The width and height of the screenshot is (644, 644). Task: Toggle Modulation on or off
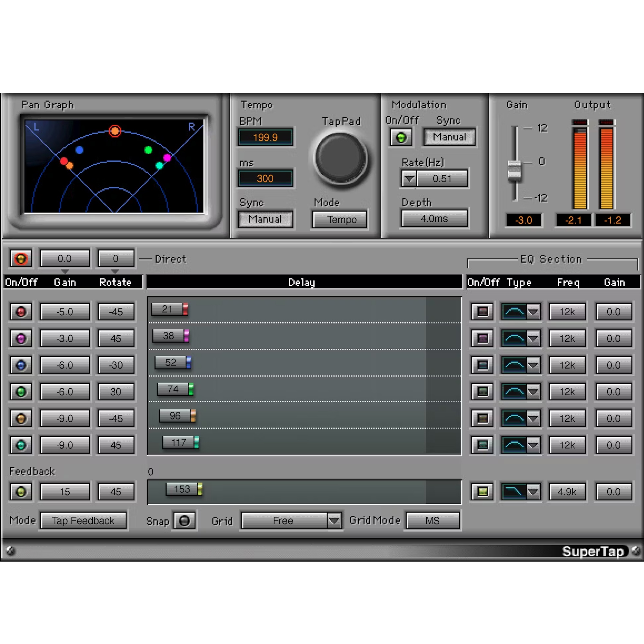(x=401, y=137)
